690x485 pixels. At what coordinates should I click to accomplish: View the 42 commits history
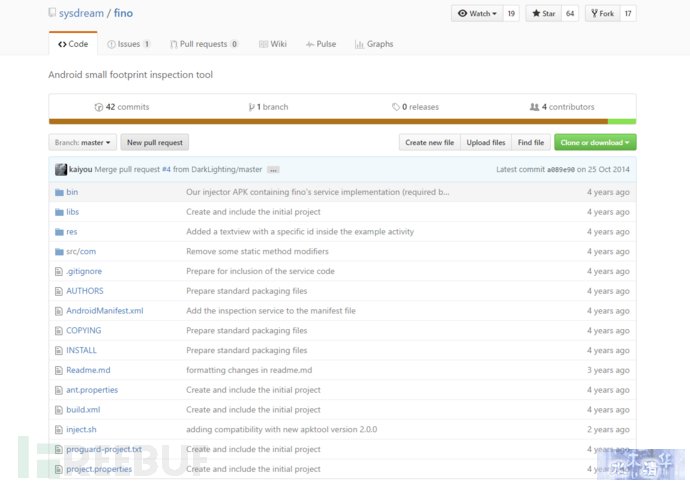tap(122, 107)
